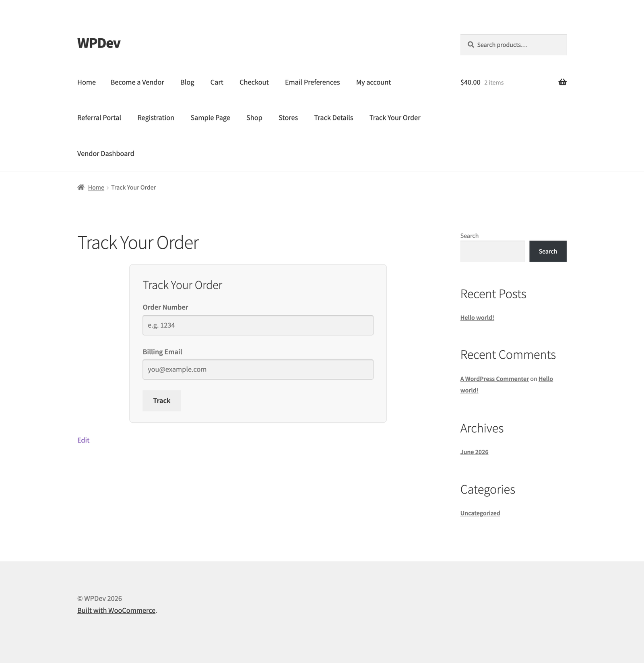Click the shopping basket cart icon
This screenshot has width=644, height=663.
[562, 82]
